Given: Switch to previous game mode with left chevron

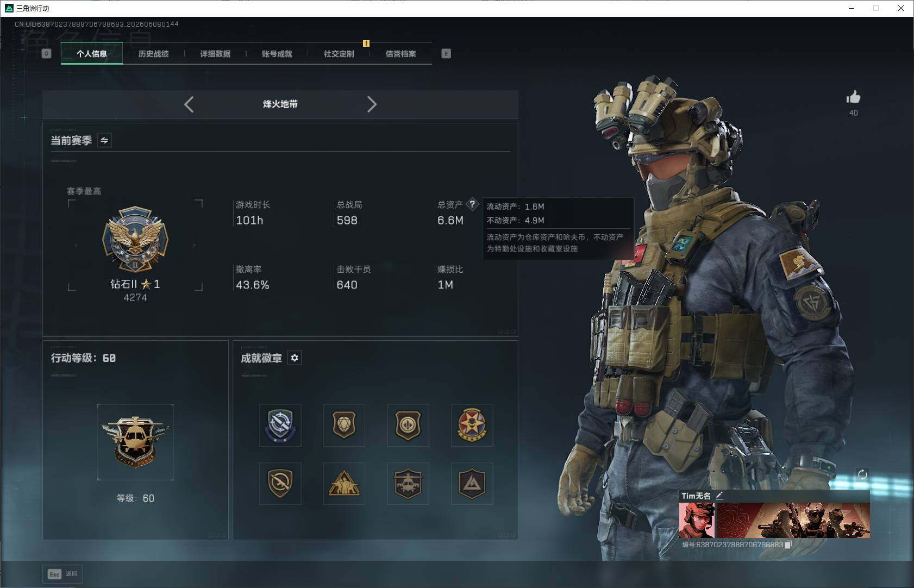Looking at the screenshot, I should point(189,104).
